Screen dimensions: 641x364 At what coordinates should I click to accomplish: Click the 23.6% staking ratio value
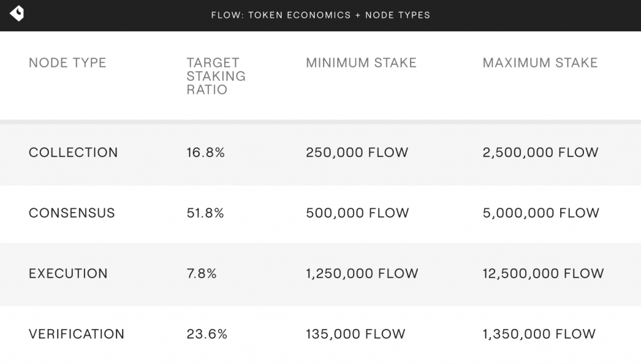tap(207, 334)
